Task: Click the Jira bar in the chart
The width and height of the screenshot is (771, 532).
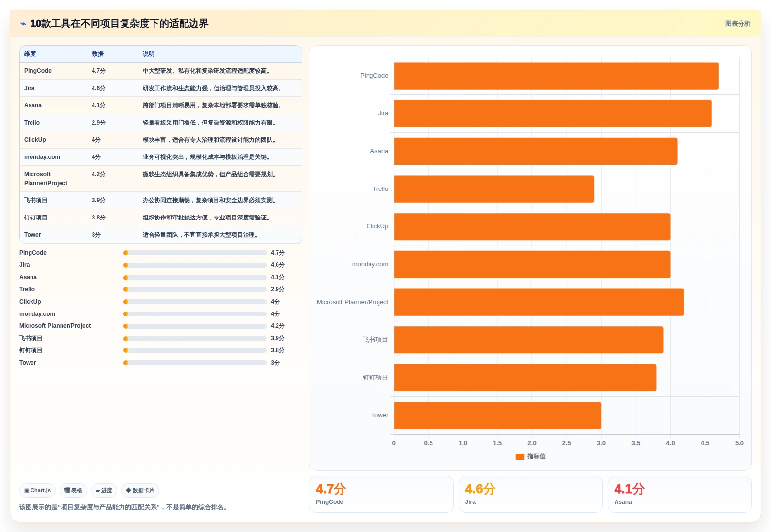Action: 553,114
